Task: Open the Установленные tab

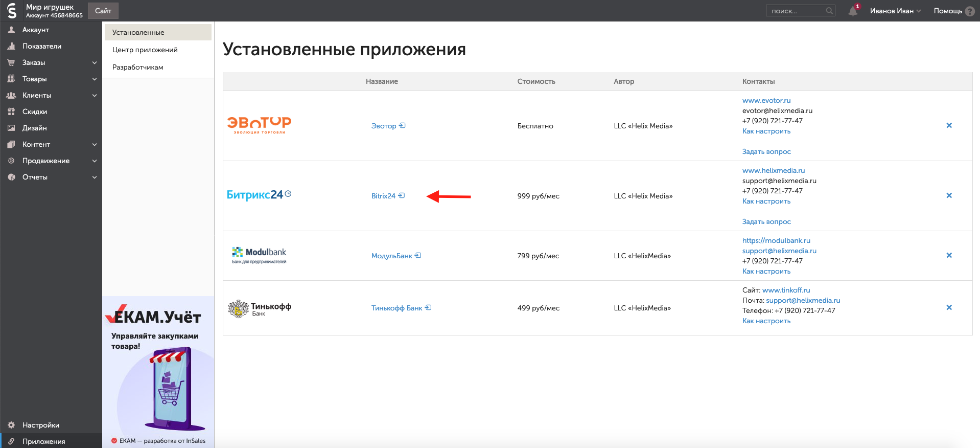Action: 158,32
